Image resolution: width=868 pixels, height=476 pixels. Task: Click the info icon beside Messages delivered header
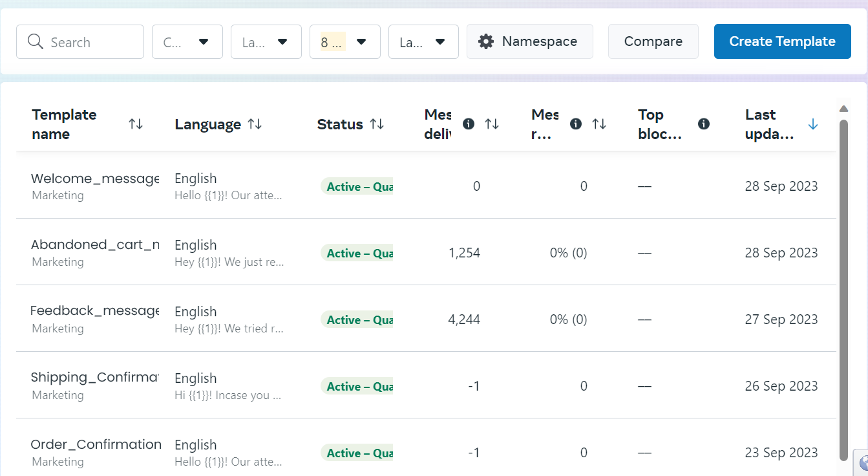point(468,124)
